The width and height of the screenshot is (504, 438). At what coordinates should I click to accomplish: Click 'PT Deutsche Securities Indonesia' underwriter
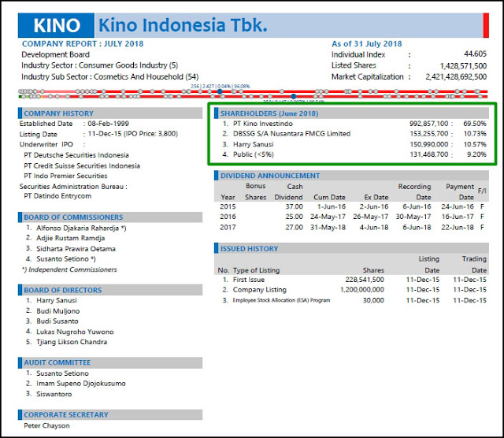coord(76,155)
